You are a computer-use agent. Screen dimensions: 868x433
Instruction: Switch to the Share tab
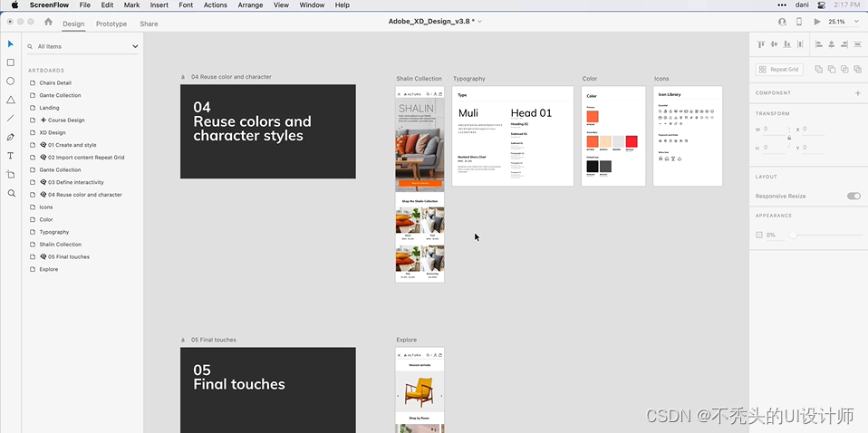(149, 24)
